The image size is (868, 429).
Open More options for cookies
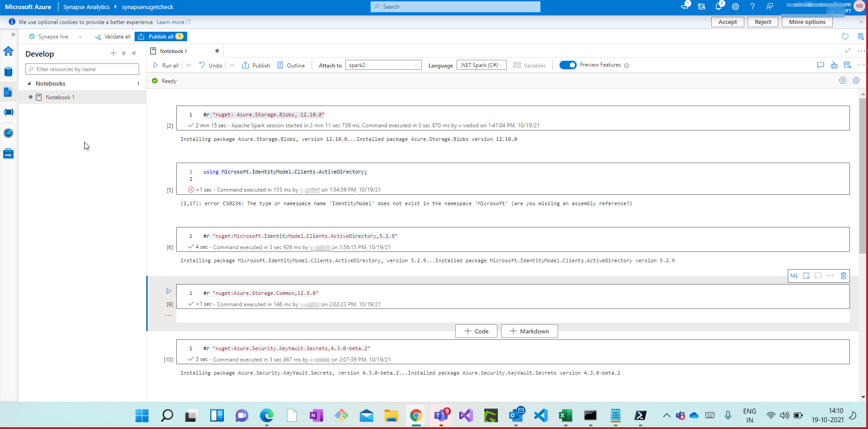[807, 22]
